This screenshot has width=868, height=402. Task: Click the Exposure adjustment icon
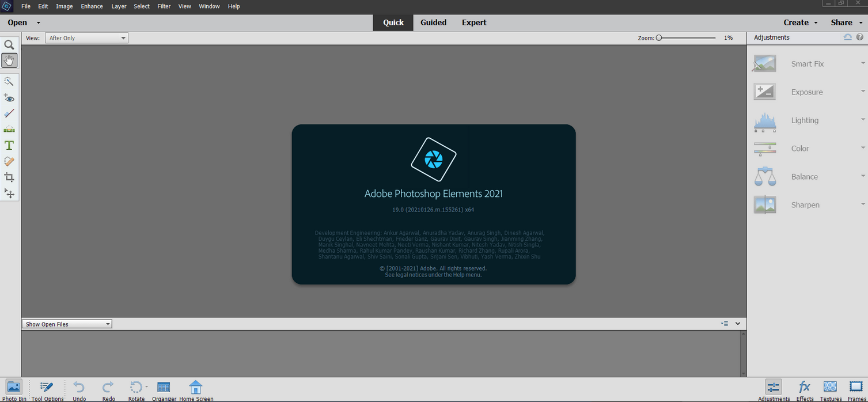click(765, 92)
